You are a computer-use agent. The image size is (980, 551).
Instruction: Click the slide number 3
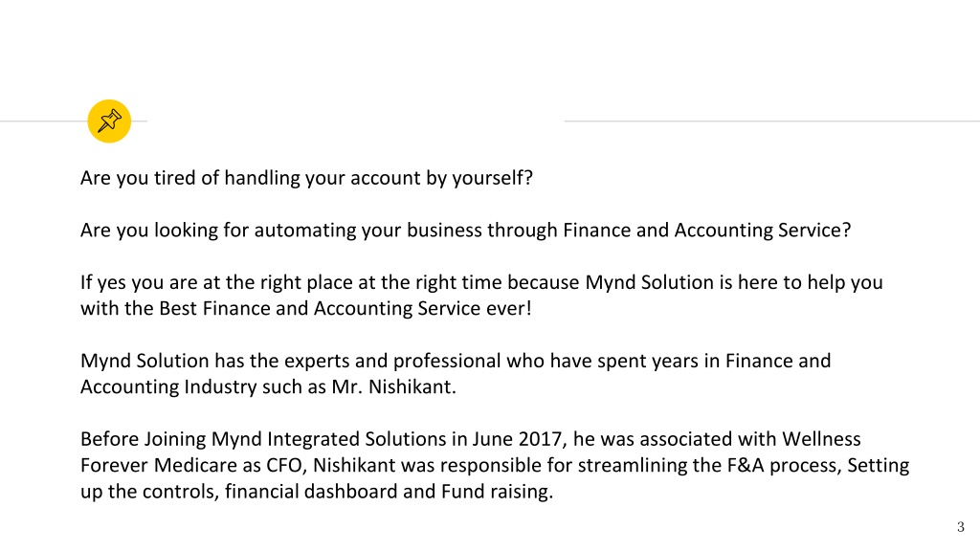[961, 527]
